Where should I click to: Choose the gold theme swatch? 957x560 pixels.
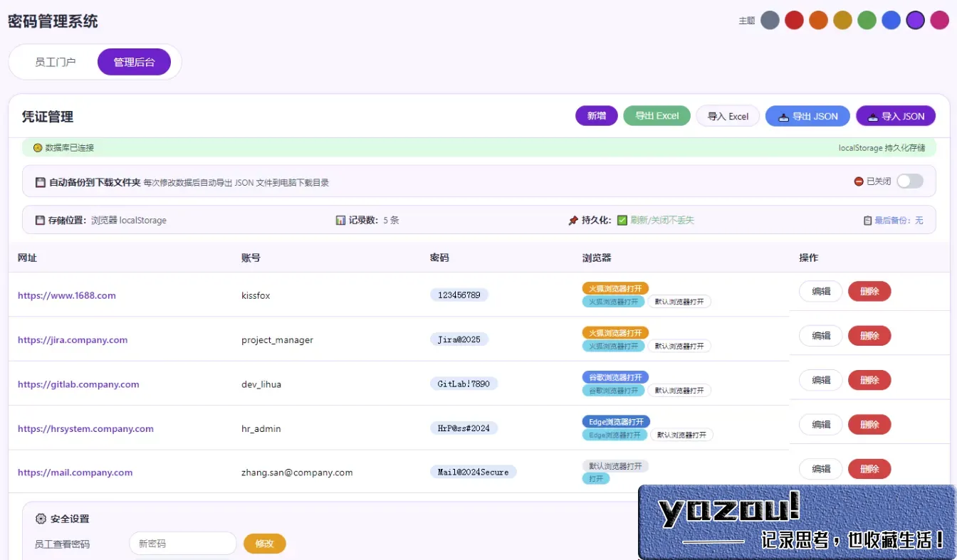tap(842, 20)
